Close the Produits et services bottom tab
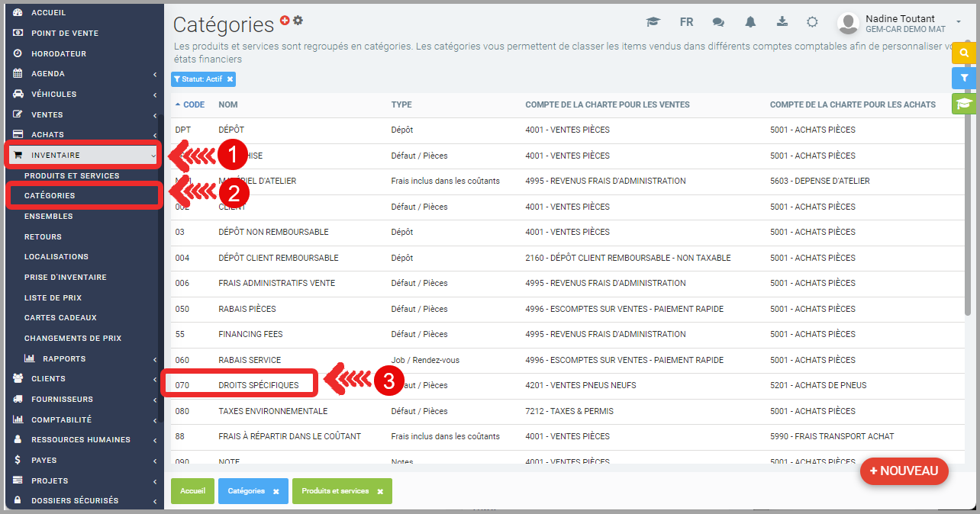Viewport: 980px width, 514px height. click(380, 492)
